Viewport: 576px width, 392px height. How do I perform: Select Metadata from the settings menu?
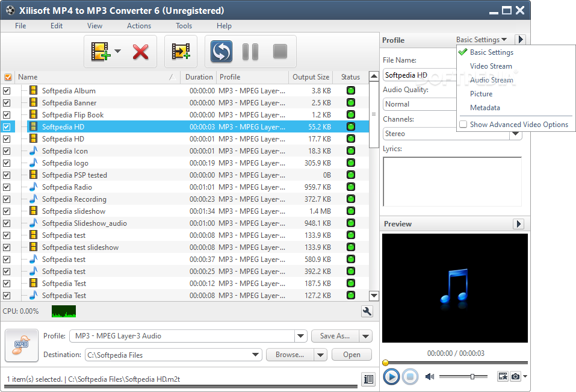coord(485,108)
